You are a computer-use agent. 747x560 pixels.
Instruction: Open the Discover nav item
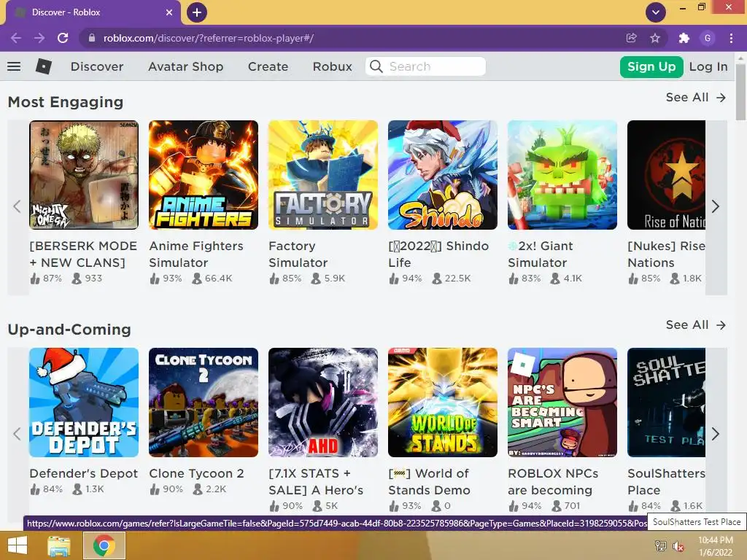(x=97, y=66)
